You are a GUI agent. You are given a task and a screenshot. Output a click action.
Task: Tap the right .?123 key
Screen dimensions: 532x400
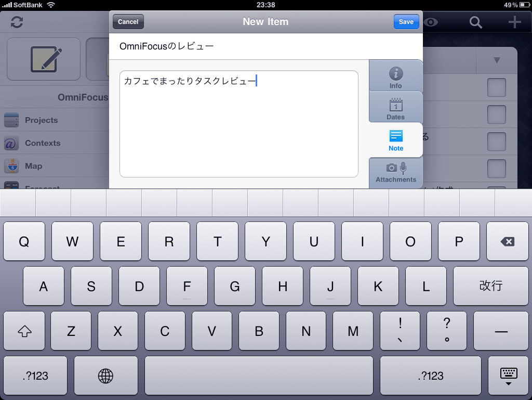click(x=431, y=376)
